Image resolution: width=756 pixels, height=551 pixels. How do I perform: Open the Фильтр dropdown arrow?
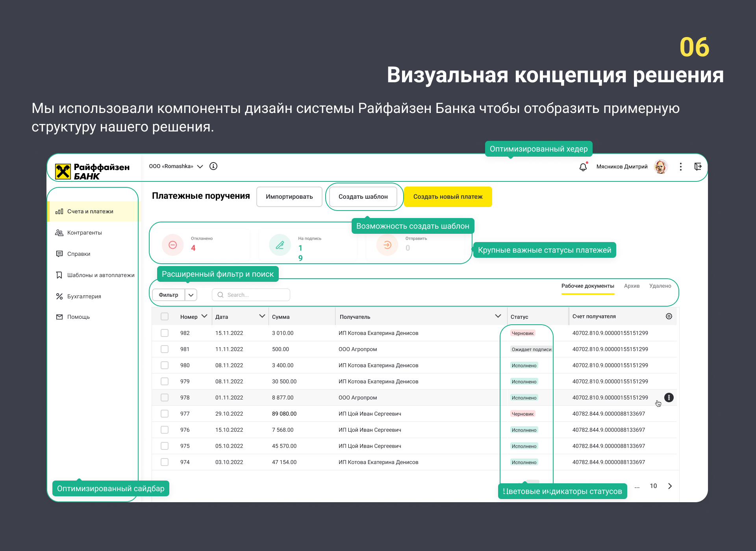(x=191, y=295)
